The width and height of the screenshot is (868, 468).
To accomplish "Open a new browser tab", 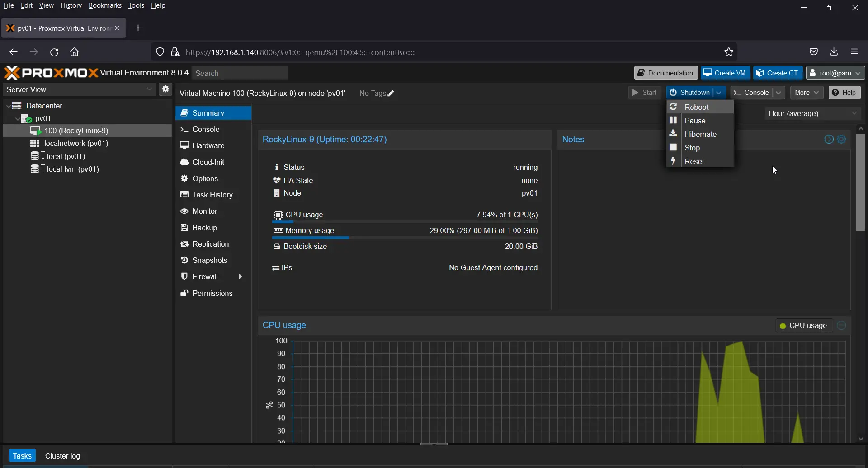I will click(x=138, y=28).
